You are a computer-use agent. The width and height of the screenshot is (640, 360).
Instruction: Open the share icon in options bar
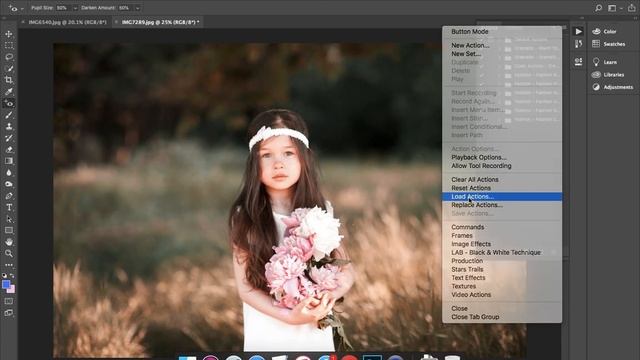(x=631, y=8)
